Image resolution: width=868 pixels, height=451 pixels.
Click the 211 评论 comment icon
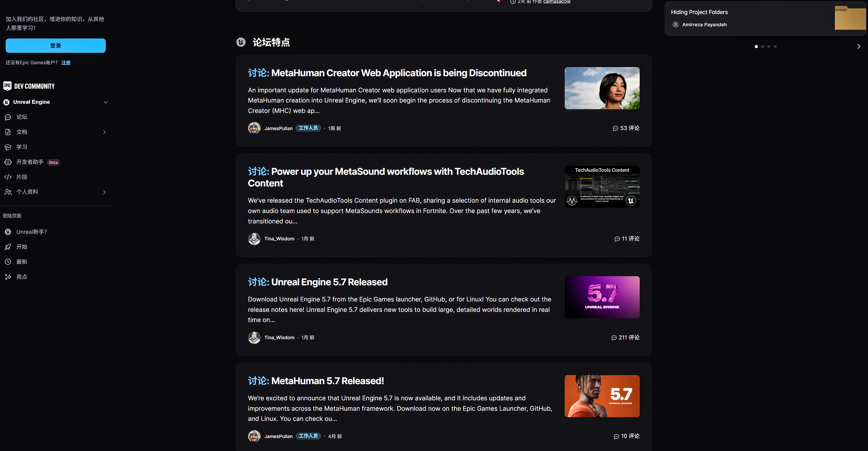tap(614, 338)
